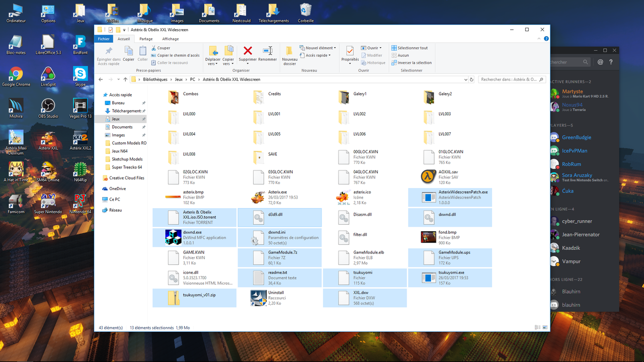Screen dimensions: 644x362
Task: Switch to large icons view in status bar
Action: [544, 327]
